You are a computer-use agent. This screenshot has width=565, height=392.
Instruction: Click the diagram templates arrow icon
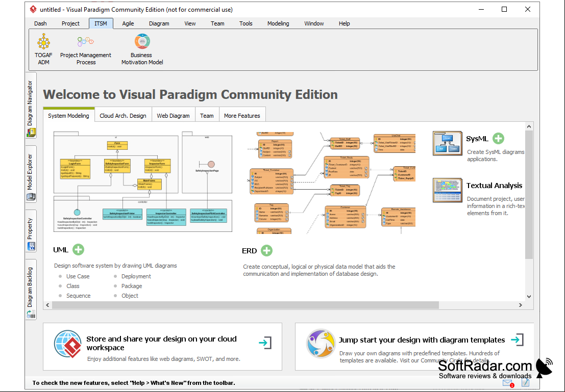click(x=518, y=339)
